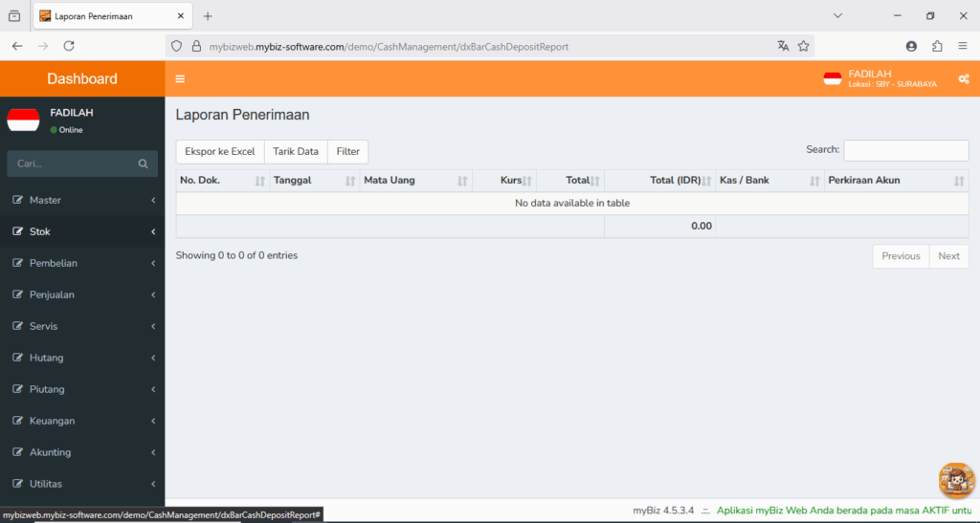Close the Laporan Penerimaan browser tab

(181, 16)
